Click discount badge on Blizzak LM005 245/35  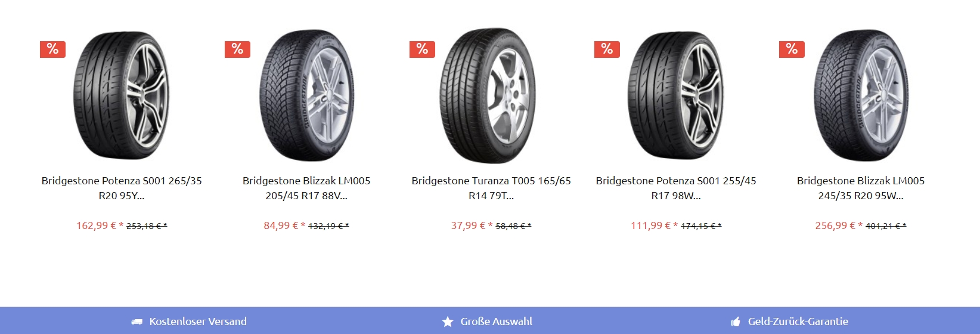pyautogui.click(x=792, y=50)
